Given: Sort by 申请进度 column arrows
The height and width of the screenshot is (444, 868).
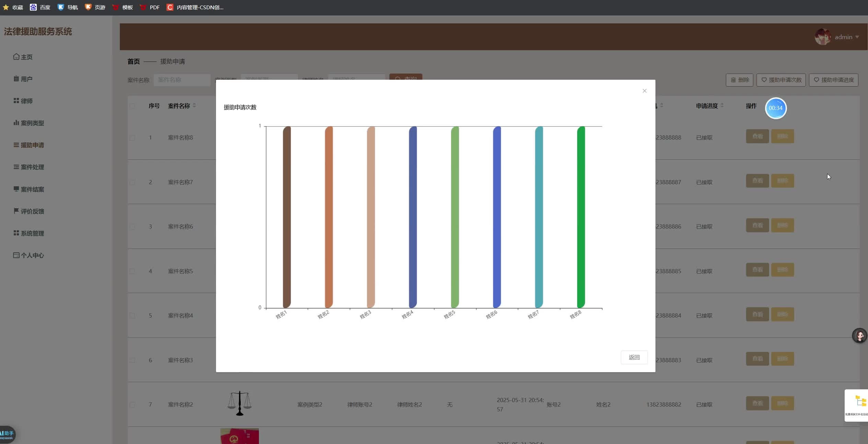Looking at the screenshot, I should (722, 106).
